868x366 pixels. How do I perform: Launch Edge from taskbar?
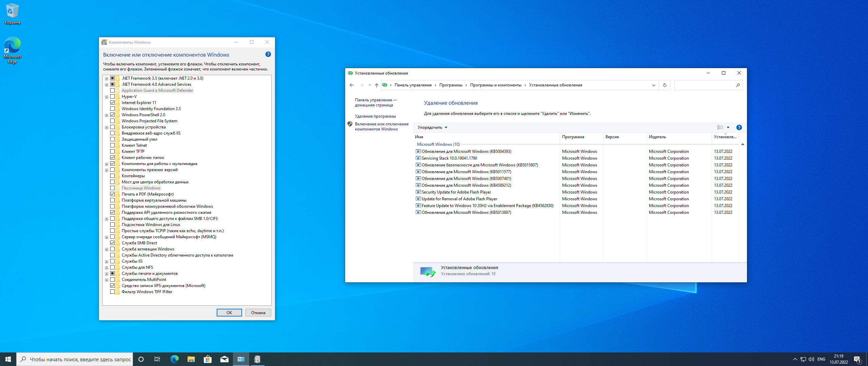click(x=174, y=359)
